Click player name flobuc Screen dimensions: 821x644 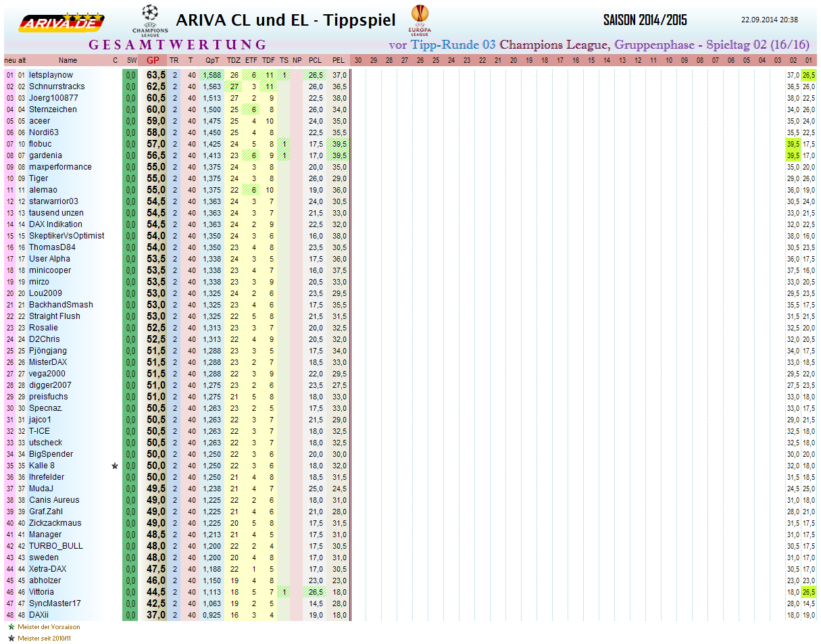click(x=41, y=144)
